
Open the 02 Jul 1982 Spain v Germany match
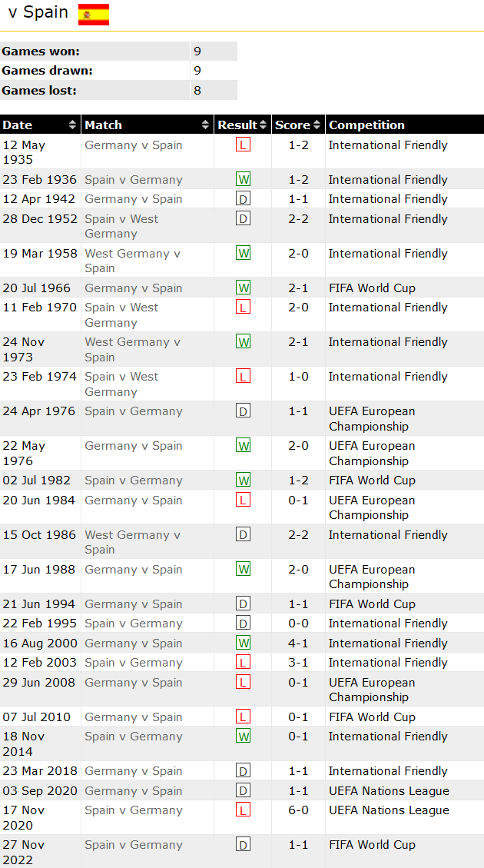click(134, 481)
